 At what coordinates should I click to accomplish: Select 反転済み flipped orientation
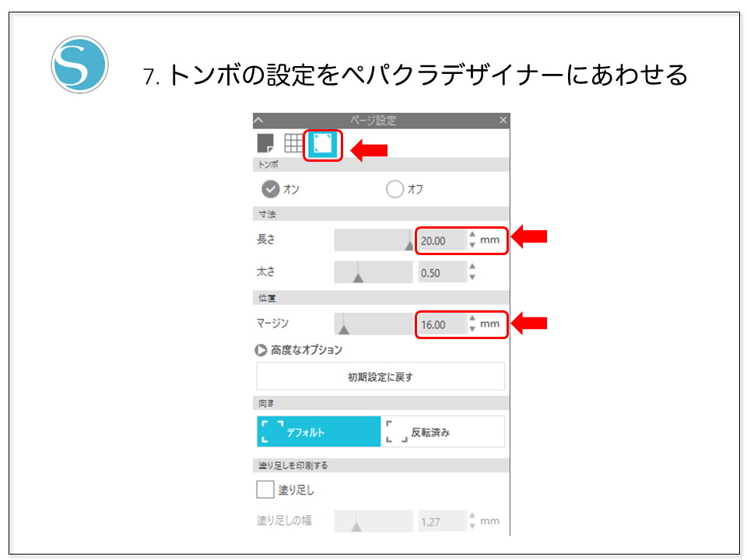(443, 432)
